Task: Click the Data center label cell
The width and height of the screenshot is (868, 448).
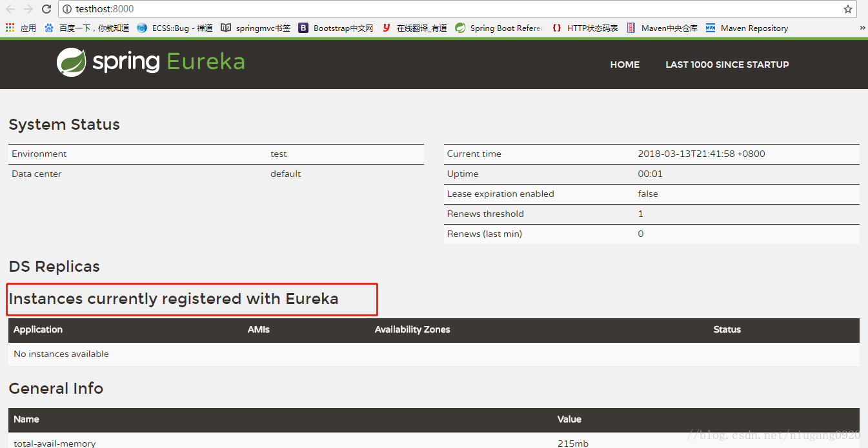Action: (37, 174)
